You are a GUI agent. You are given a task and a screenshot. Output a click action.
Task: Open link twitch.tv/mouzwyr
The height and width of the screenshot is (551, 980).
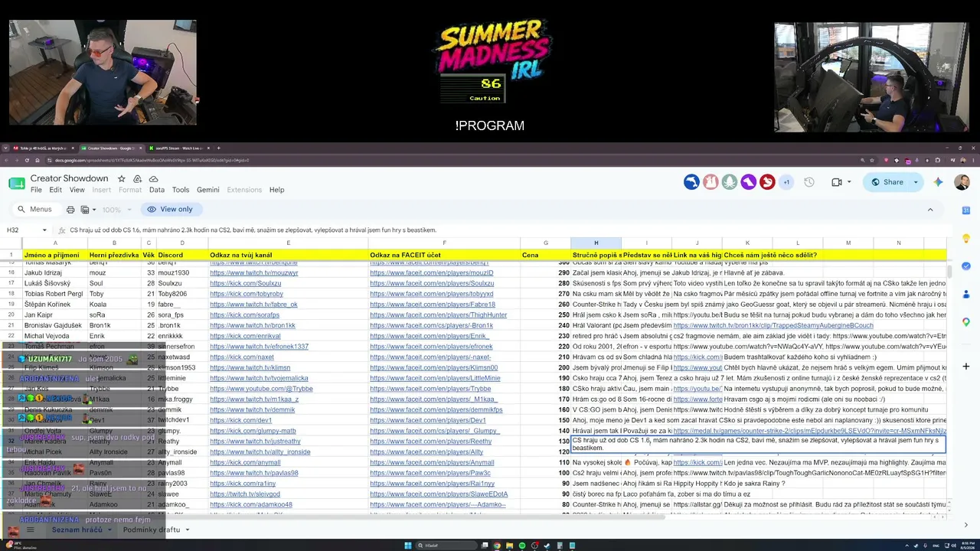254,273
